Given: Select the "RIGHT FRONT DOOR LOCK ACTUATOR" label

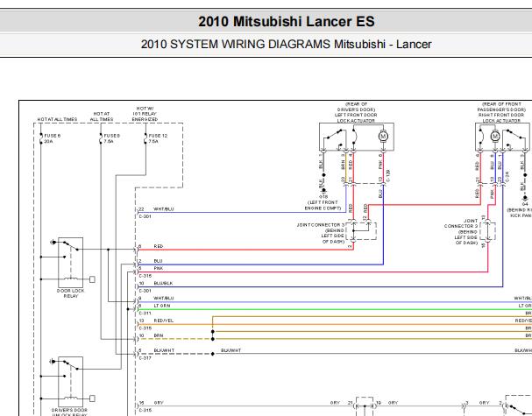Looking at the screenshot, I should tap(501, 117).
